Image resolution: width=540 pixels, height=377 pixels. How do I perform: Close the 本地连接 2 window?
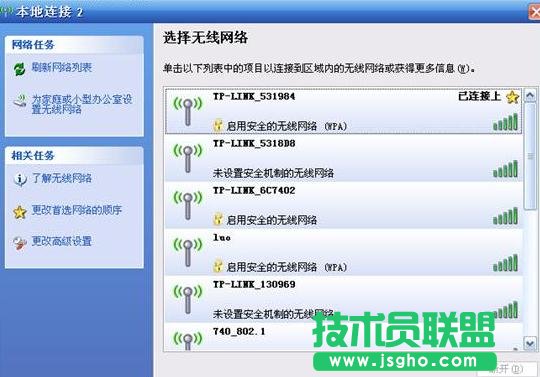click(x=534, y=12)
